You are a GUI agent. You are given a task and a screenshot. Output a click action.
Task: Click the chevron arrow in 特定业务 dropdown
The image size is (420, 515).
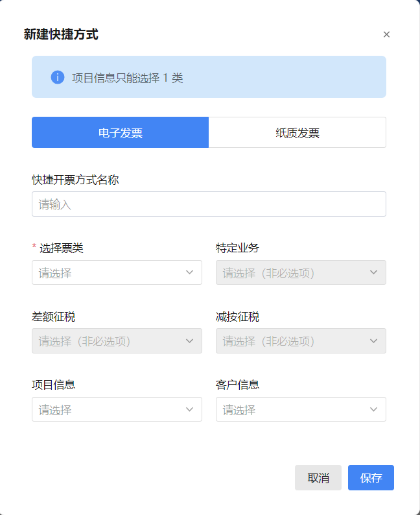click(373, 272)
